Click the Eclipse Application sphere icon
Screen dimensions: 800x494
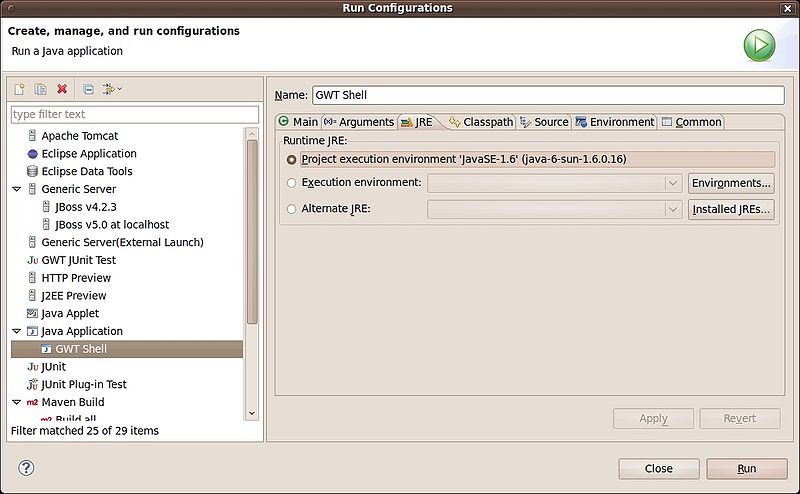click(x=32, y=154)
